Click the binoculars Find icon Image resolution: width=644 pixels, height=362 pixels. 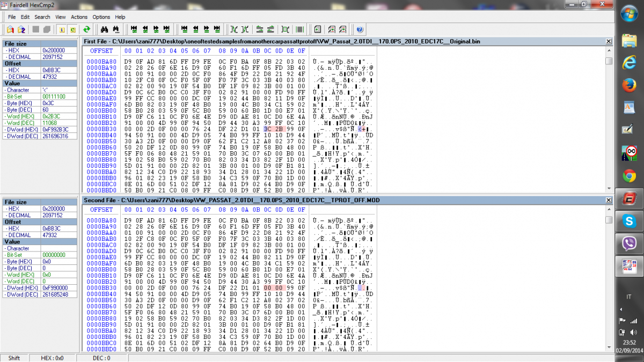pos(104,29)
